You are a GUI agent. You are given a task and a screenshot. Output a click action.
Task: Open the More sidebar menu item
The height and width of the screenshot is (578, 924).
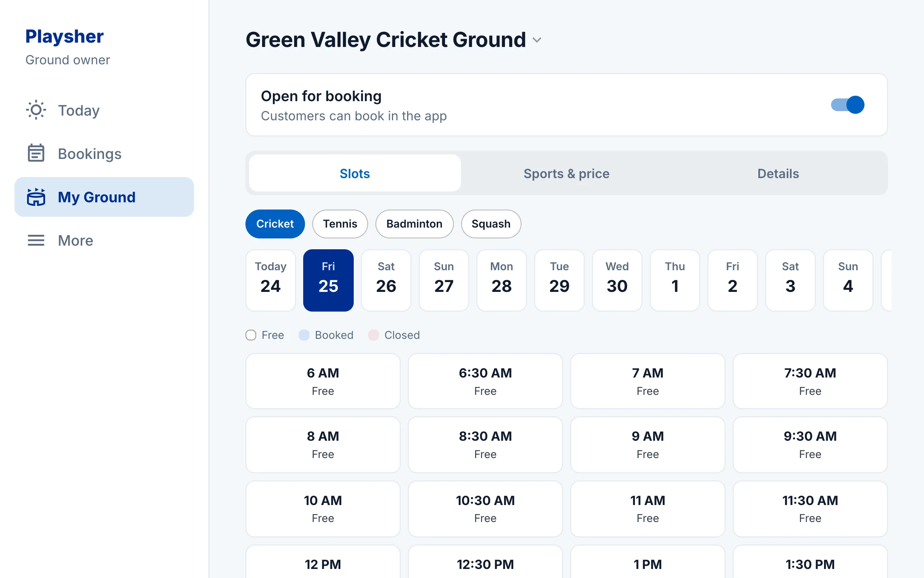pyautogui.click(x=104, y=241)
